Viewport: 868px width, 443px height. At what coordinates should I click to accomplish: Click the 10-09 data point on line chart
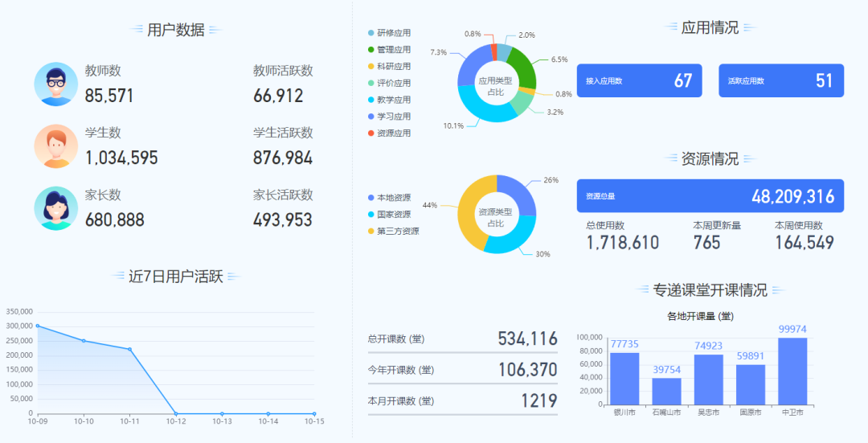pyautogui.click(x=37, y=326)
